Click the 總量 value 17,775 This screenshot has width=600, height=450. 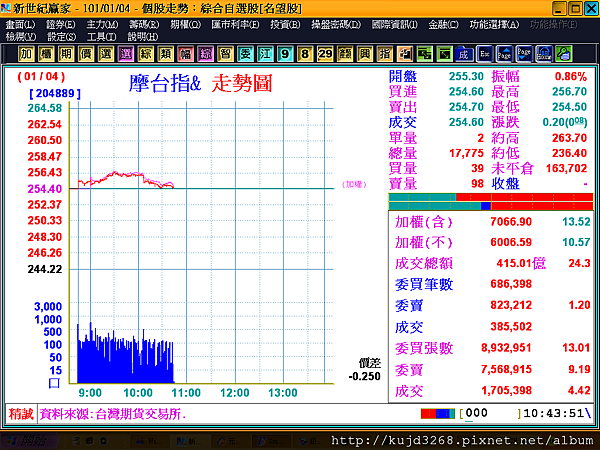point(466,153)
